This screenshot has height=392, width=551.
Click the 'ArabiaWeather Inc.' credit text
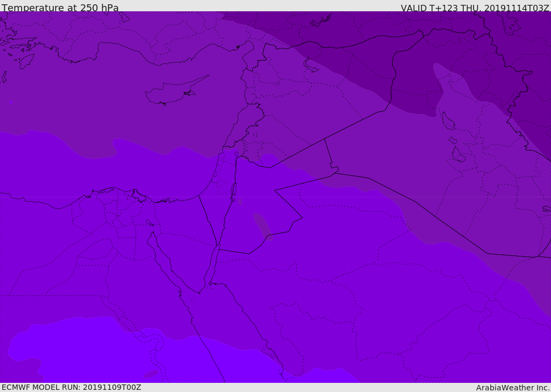[x=513, y=388]
